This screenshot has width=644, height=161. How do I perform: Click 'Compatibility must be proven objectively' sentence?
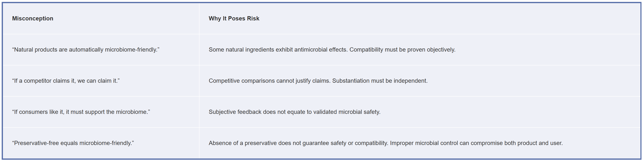[x=402, y=50]
